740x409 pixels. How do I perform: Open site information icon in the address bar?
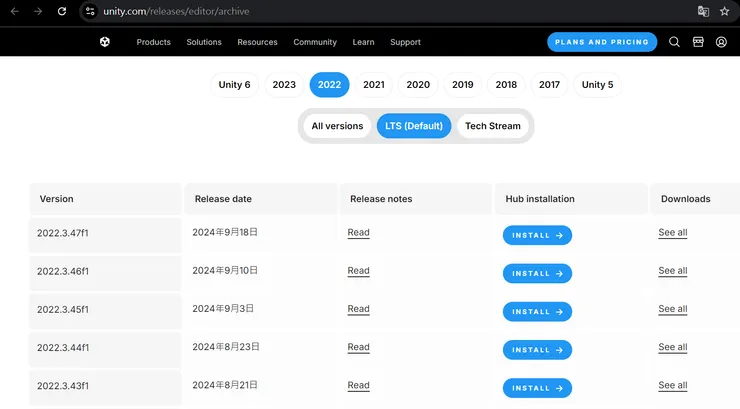click(x=90, y=11)
